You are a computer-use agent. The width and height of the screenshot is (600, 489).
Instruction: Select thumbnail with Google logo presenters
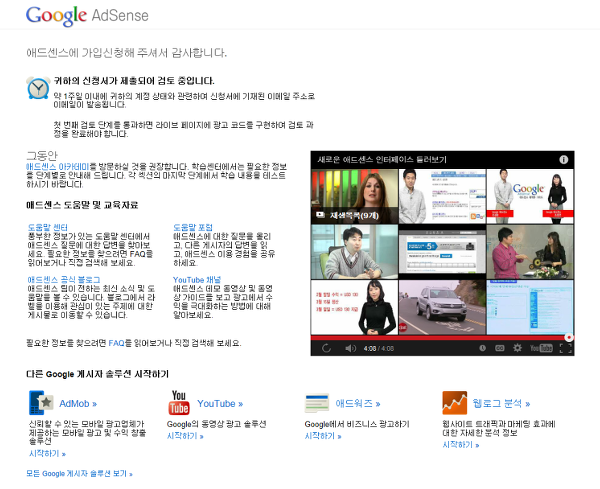tap(530, 196)
